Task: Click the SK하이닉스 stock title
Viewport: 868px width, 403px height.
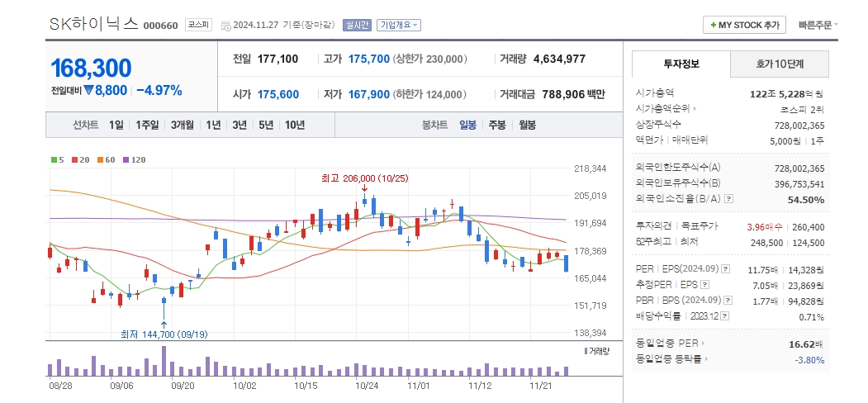Action: coord(93,24)
